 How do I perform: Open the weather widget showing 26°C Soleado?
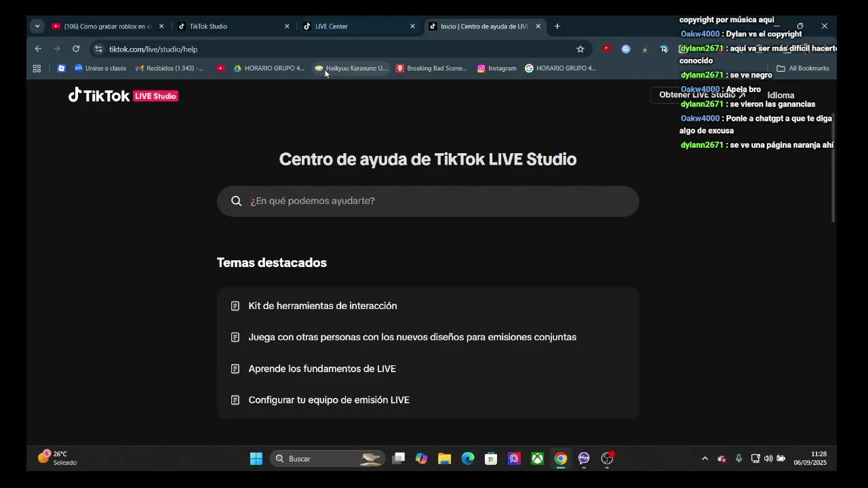[58, 458]
